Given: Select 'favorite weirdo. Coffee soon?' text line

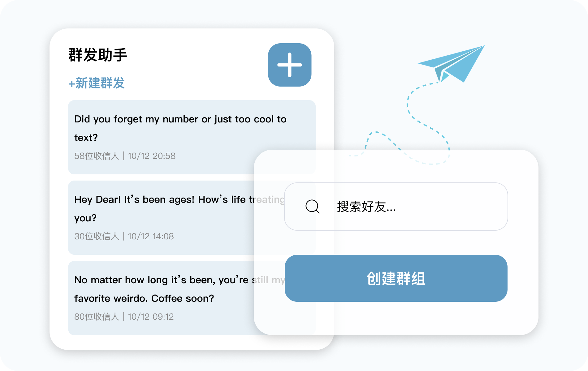Looking at the screenshot, I should click(144, 298).
